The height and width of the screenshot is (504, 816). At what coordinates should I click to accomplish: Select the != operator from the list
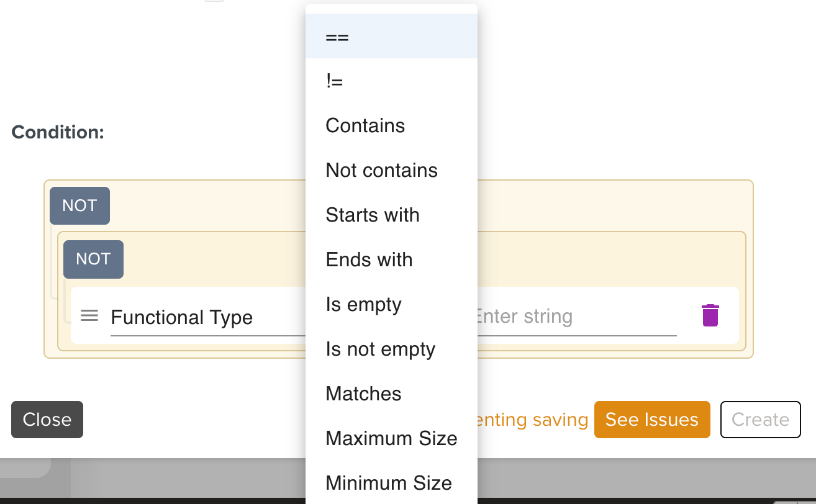tap(333, 81)
